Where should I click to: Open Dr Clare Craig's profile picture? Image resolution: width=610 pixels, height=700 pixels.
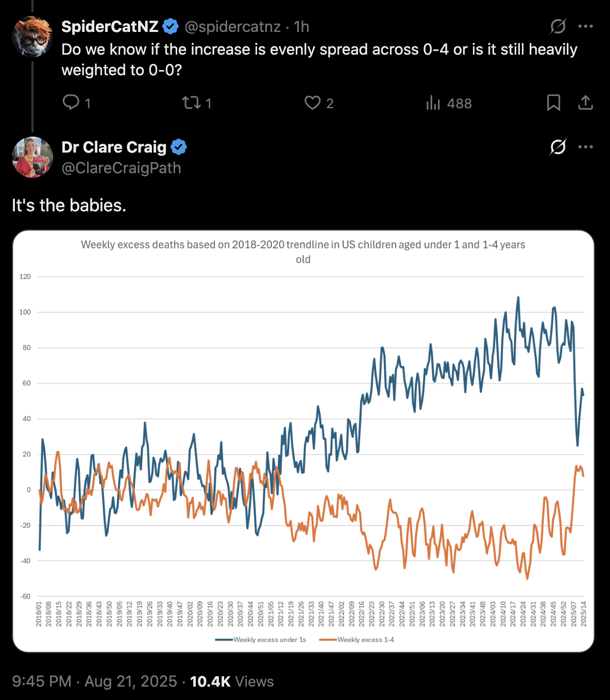click(x=32, y=157)
